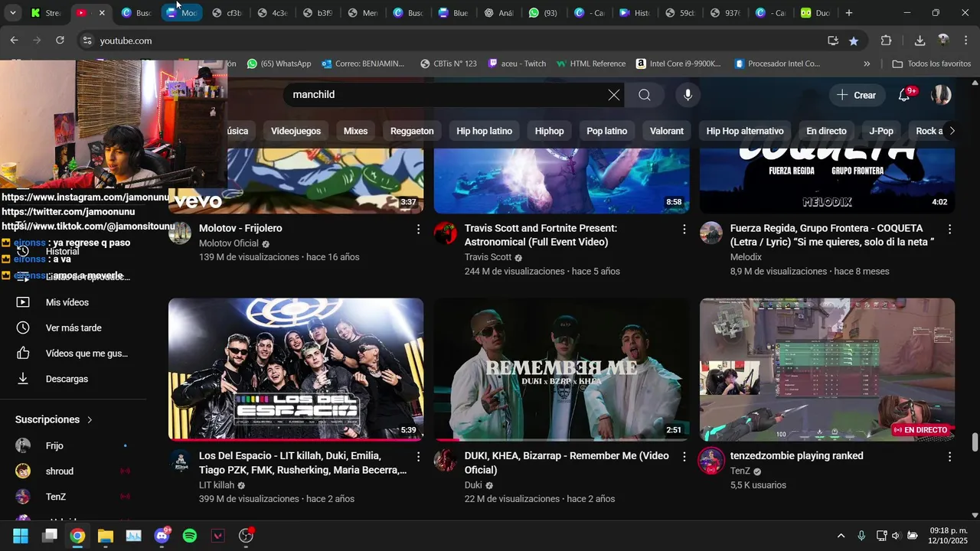Show hidden system tray icons
This screenshot has height=551, width=980.
(841, 536)
